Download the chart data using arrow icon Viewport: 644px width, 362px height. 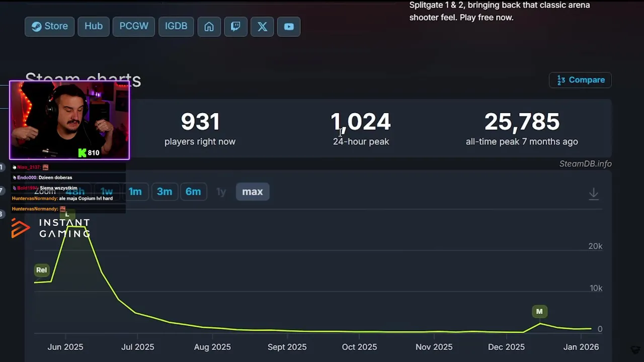point(594,193)
